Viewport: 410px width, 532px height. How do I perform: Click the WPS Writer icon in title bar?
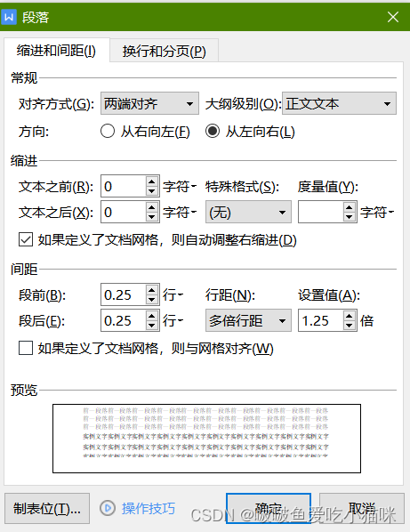point(9,17)
